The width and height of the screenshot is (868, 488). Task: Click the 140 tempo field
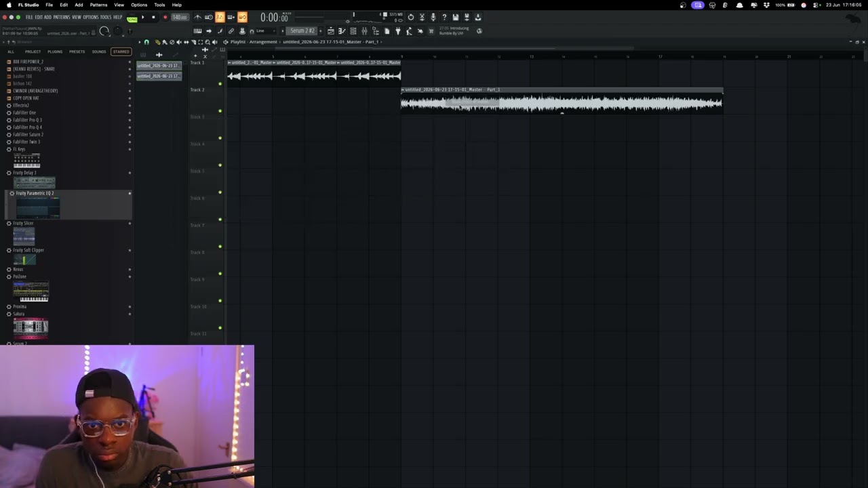(x=180, y=17)
